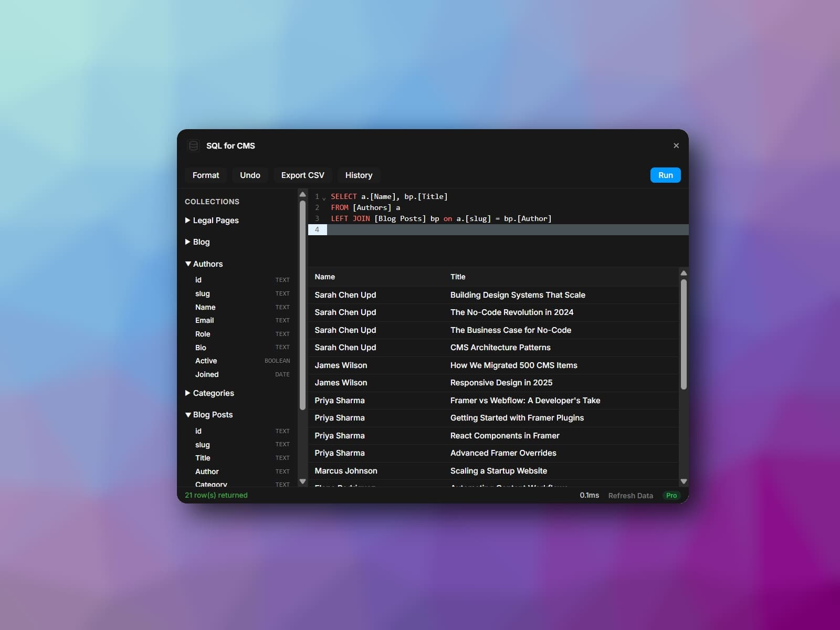840x630 pixels.
Task: Click the Pro badge
Action: (670, 495)
